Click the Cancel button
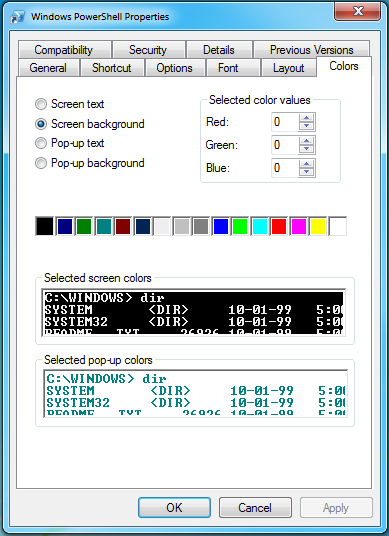This screenshot has height=536, width=389. 255,508
